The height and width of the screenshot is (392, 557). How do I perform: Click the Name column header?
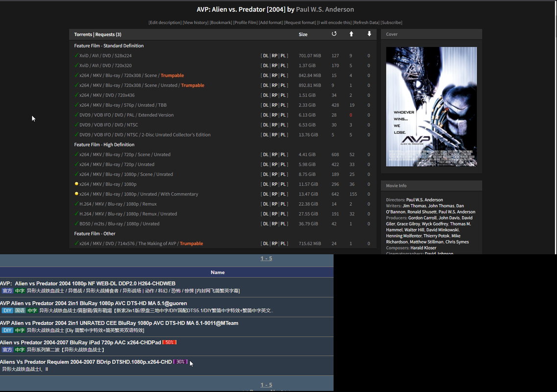(x=218, y=272)
